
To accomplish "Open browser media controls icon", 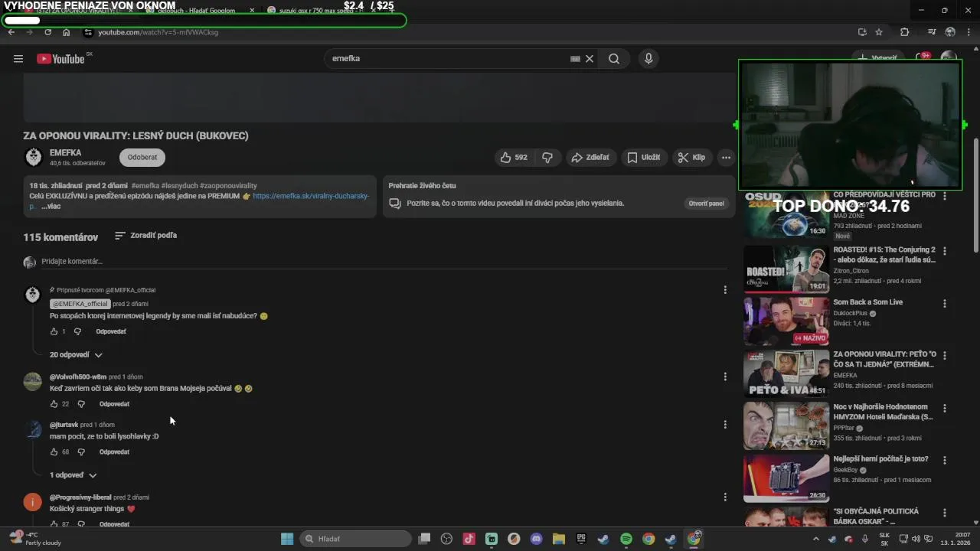I will [932, 32].
